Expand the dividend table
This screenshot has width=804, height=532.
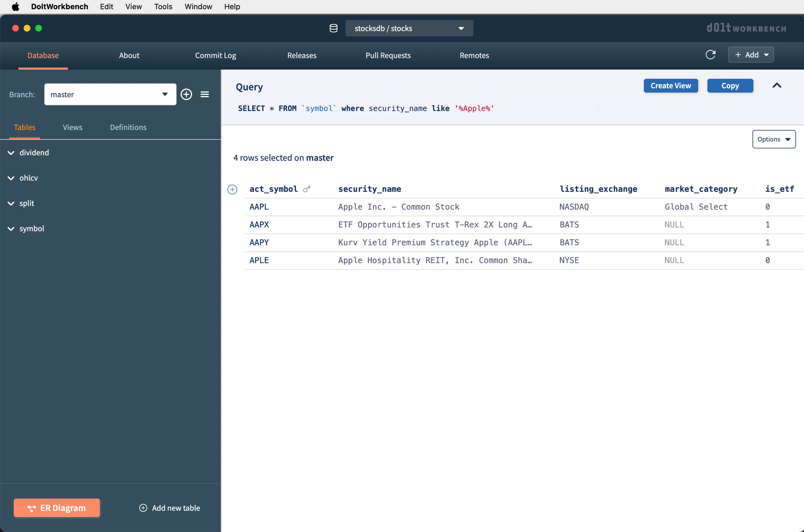point(11,153)
